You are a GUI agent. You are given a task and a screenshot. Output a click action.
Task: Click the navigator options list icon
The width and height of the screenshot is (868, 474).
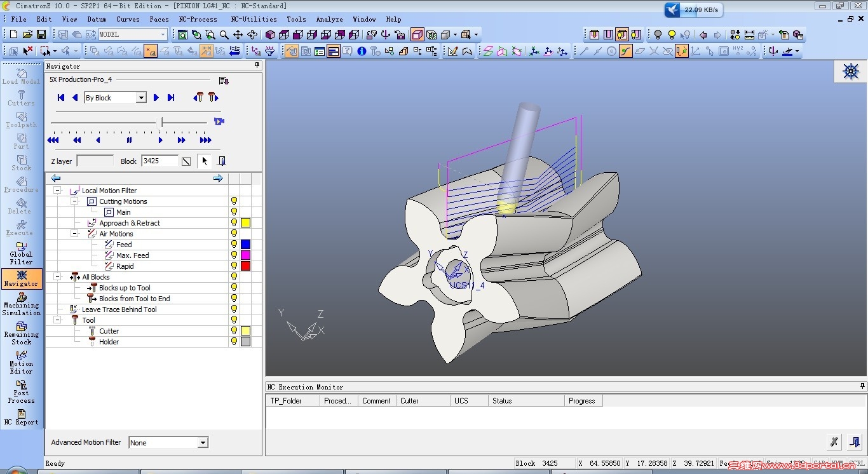223,81
